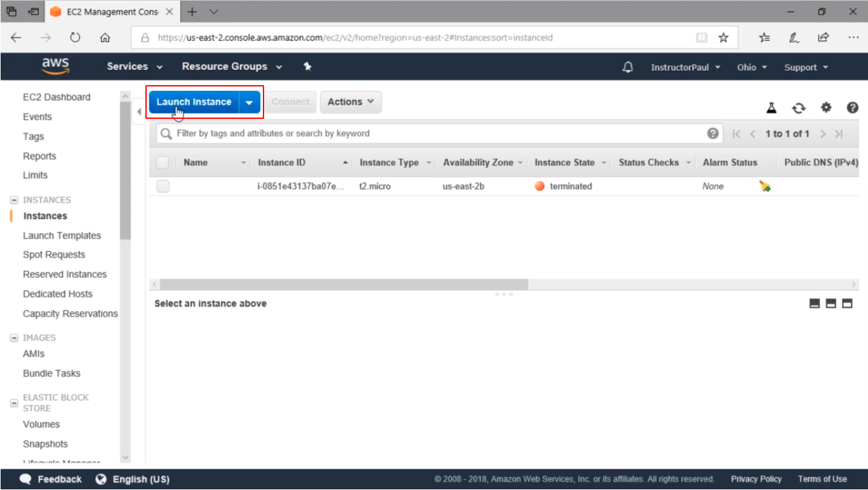Open the table settings gear icon
Screen dimensions: 868x490
(826, 108)
